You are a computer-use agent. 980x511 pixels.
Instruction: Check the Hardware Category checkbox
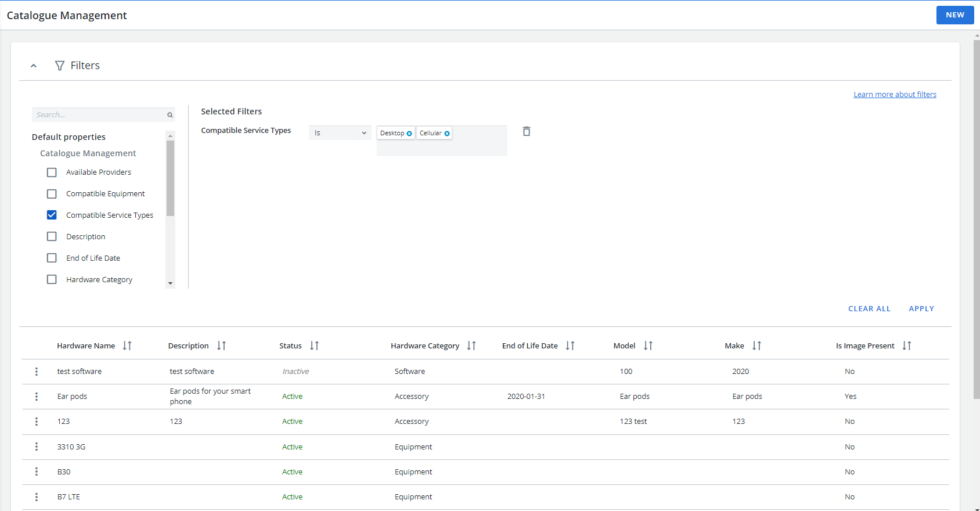[52, 279]
